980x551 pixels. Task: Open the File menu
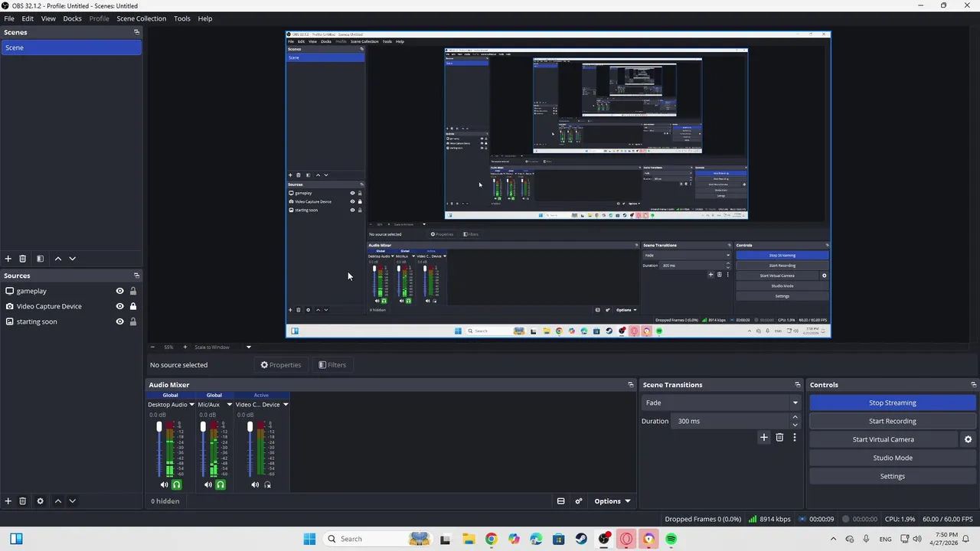point(9,18)
